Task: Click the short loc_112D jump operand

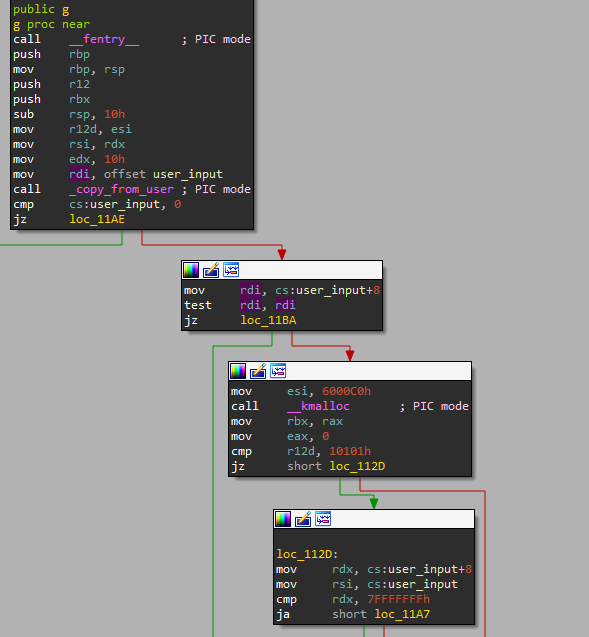Action: (336, 466)
